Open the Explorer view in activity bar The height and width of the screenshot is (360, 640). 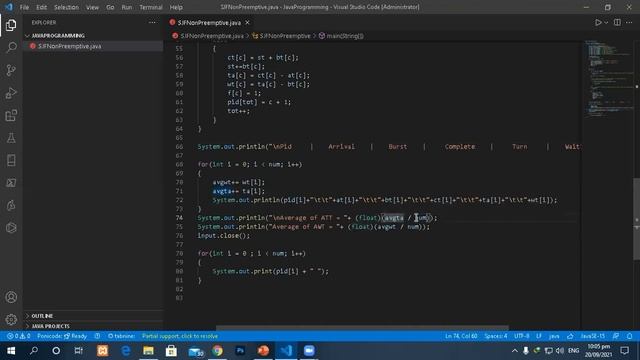(11, 25)
